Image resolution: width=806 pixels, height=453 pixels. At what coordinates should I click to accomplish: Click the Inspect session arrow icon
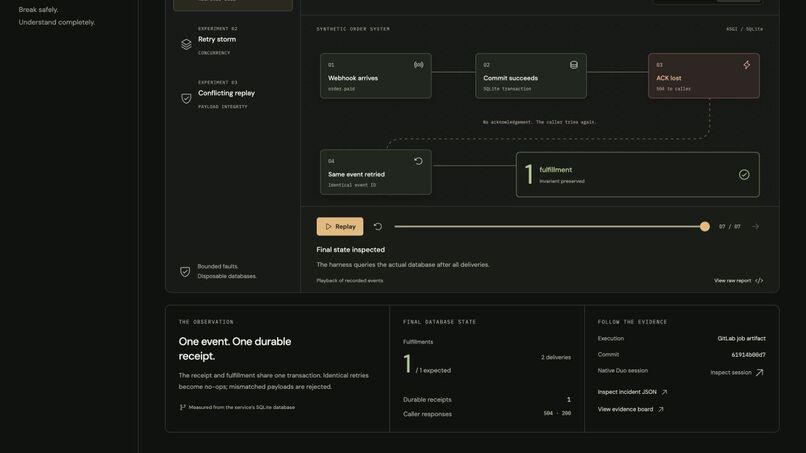[x=759, y=372]
